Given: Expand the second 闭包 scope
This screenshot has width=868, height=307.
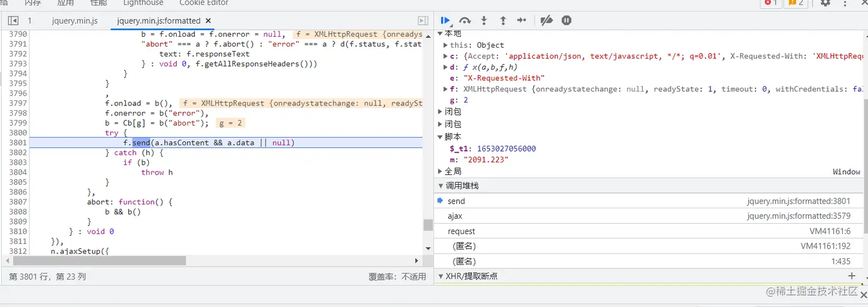Looking at the screenshot, I should coord(440,124).
